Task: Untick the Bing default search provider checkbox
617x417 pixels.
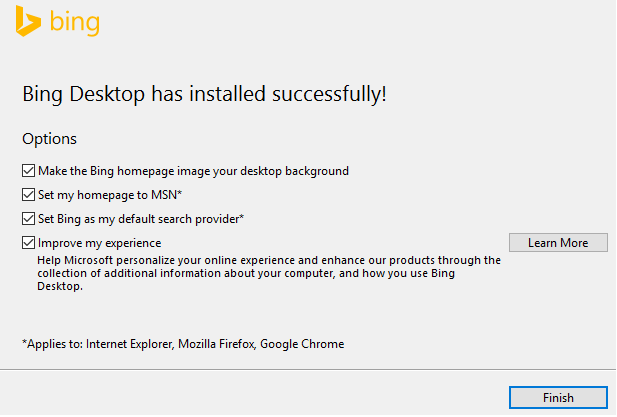Action: click(28, 219)
